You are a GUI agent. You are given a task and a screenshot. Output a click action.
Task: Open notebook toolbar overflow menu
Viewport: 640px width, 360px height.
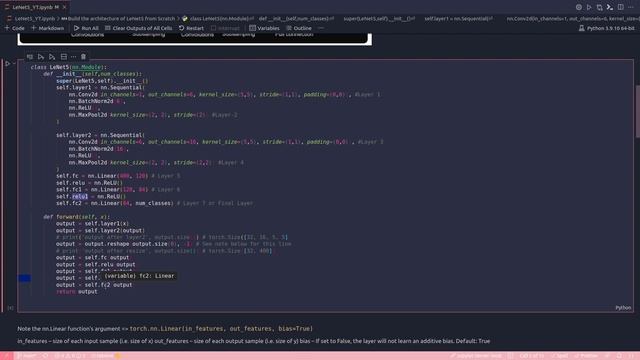(321, 28)
